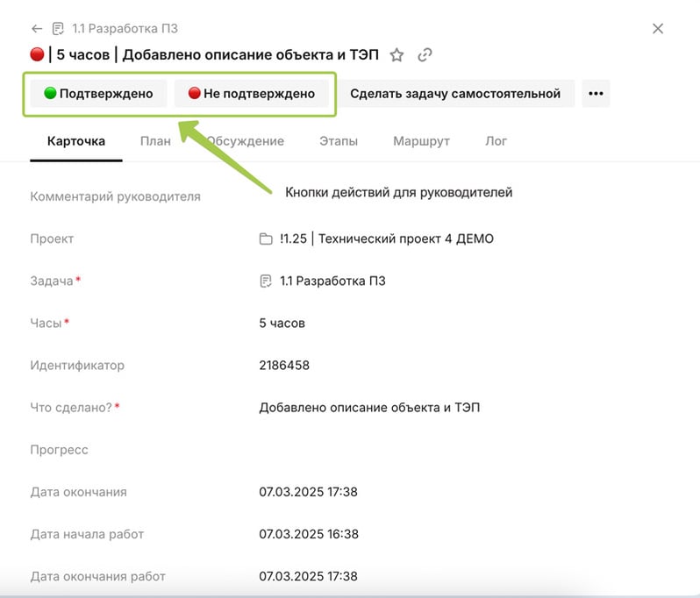The width and height of the screenshot is (700, 598).
Task: Open the Обсуждение tab
Action: point(245,141)
